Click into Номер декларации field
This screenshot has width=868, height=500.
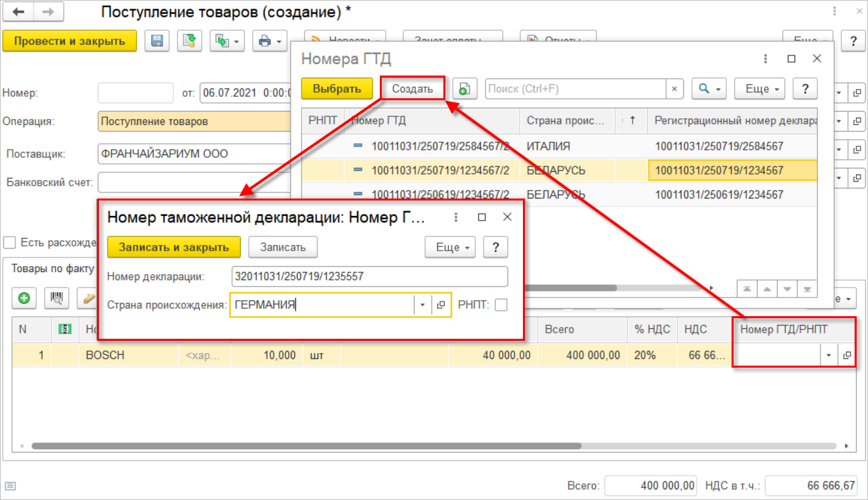pyautogui.click(x=369, y=277)
